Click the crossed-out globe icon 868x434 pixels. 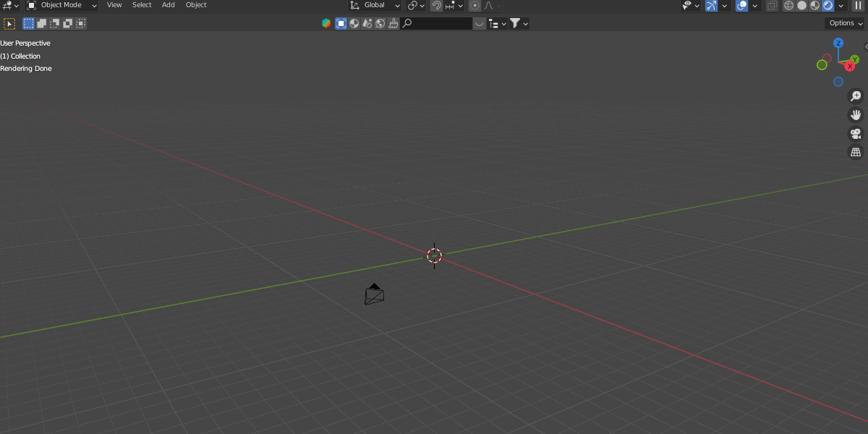coord(380,23)
